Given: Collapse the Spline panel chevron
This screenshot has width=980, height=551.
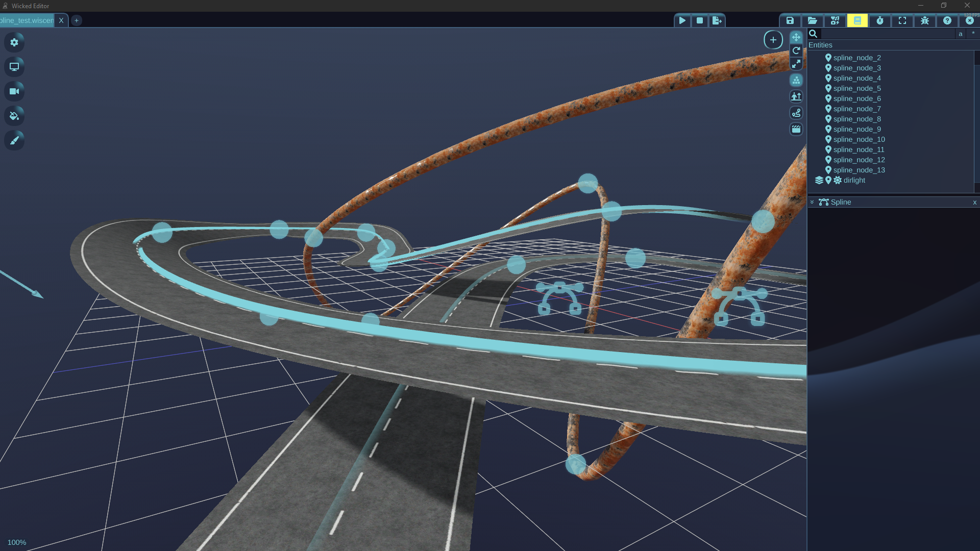Looking at the screenshot, I should pyautogui.click(x=812, y=202).
